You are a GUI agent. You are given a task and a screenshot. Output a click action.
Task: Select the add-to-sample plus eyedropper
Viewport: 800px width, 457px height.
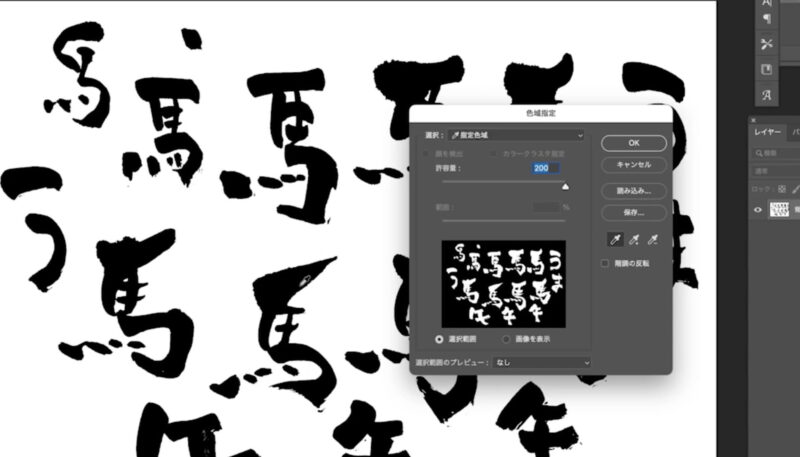pos(634,239)
